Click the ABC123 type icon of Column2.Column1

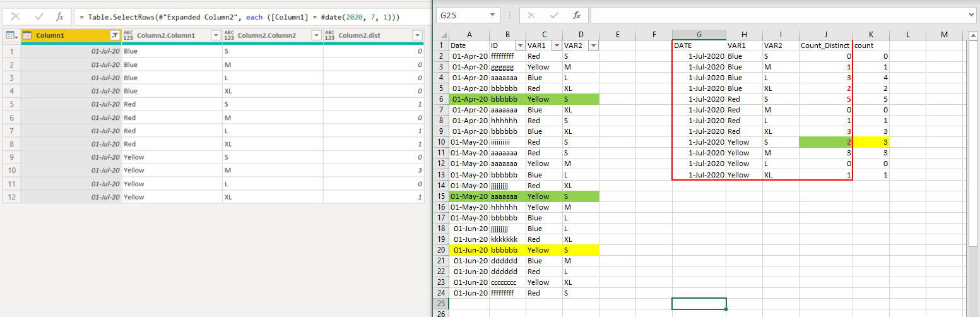(x=129, y=36)
